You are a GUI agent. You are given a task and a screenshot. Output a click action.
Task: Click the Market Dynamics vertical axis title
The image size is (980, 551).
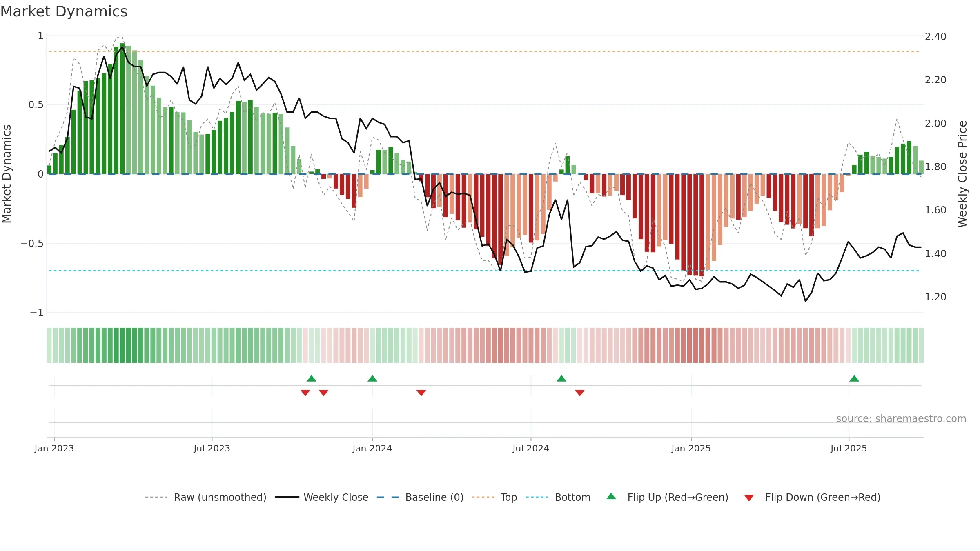point(7,174)
